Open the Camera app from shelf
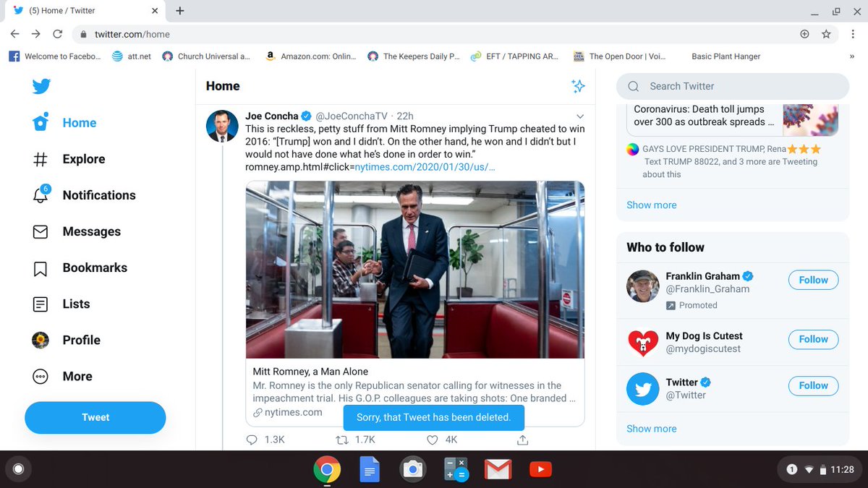This screenshot has height=488, width=868. [x=412, y=470]
